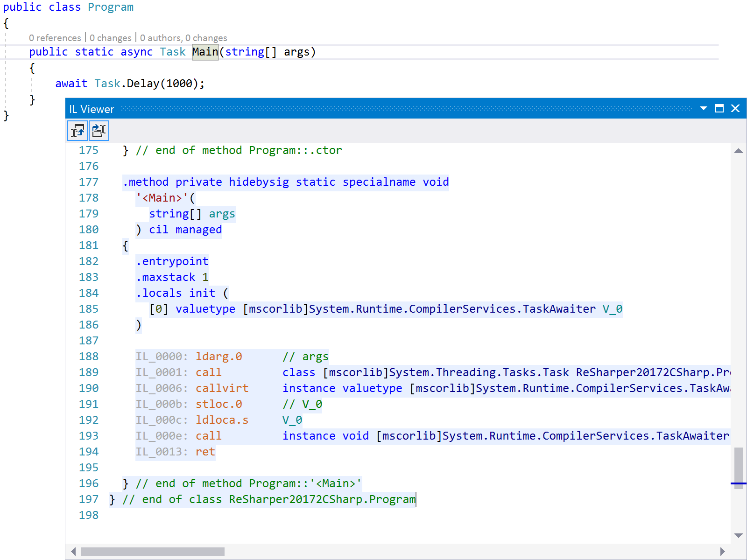This screenshot has width=747, height=560.
Task: Click the 'await' keyword in the editor
Action: 71,84
